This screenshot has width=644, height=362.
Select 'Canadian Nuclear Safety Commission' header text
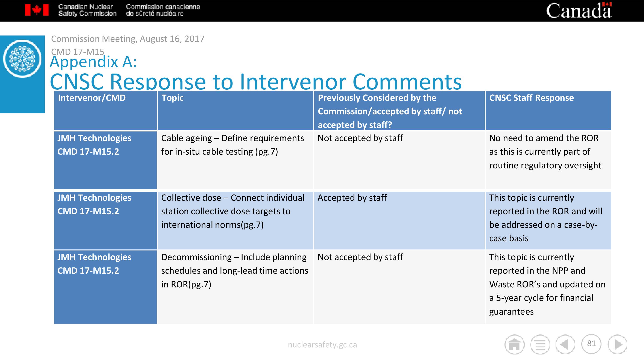(87, 10)
